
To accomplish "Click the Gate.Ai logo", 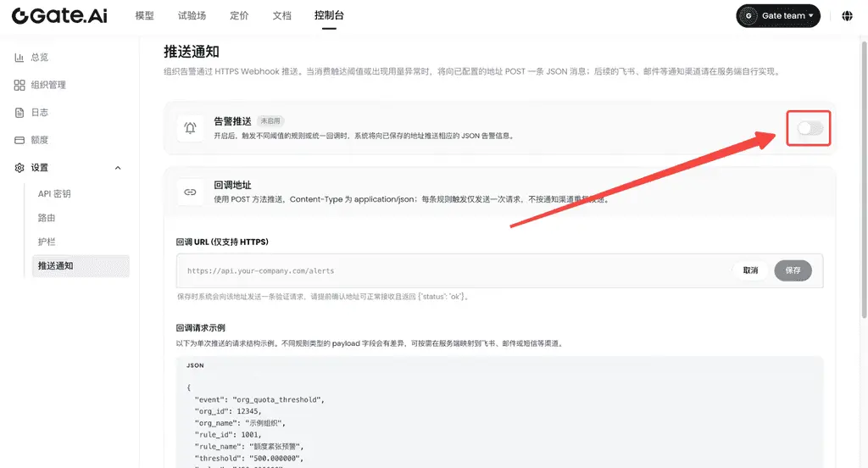I will [x=59, y=15].
